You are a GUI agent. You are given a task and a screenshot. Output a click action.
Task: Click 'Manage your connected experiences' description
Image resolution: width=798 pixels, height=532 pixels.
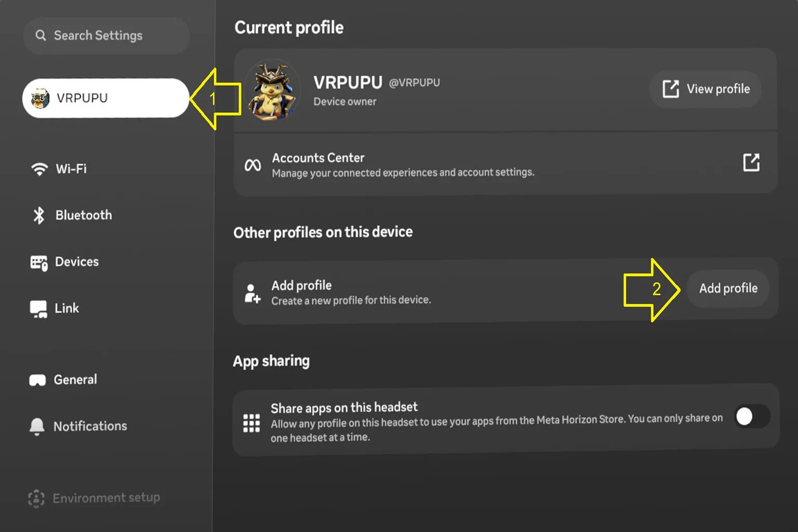click(403, 172)
